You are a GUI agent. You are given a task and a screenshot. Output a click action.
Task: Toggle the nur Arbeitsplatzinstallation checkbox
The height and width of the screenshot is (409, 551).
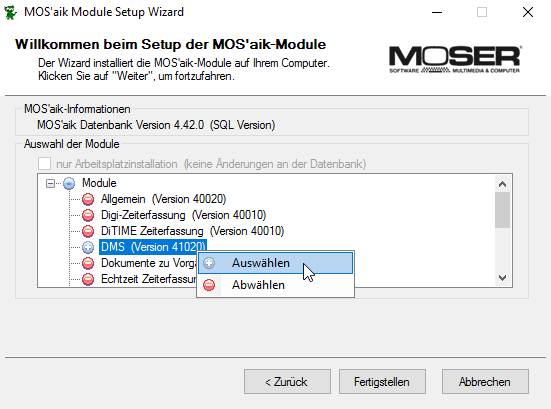click(x=45, y=164)
